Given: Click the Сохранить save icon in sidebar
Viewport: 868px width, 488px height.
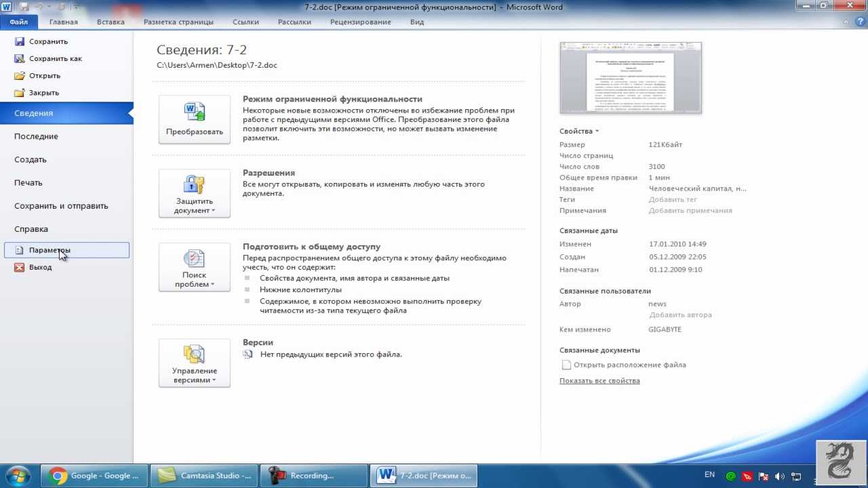Looking at the screenshot, I should tap(20, 41).
